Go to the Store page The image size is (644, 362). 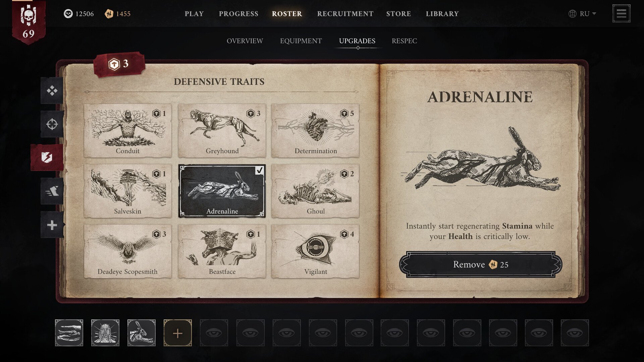click(398, 14)
